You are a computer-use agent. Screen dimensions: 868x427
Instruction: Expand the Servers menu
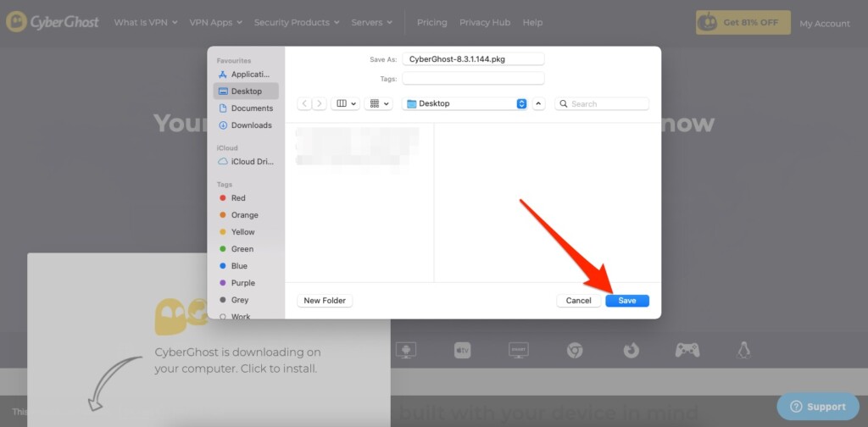pyautogui.click(x=372, y=23)
